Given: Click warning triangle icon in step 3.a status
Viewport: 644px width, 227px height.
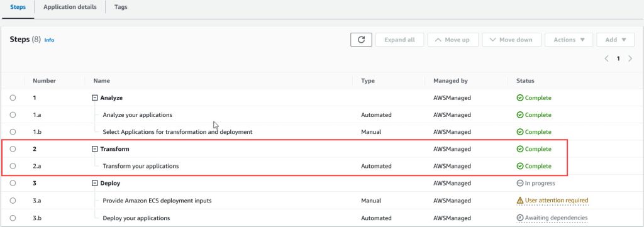Looking at the screenshot, I should (519, 201).
